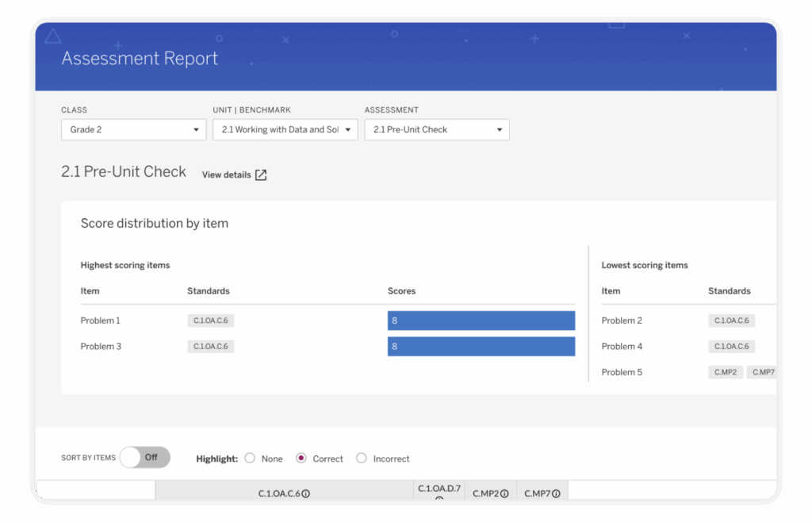
Task: Click info icon next to C.MP7 column header
Action: click(556, 493)
